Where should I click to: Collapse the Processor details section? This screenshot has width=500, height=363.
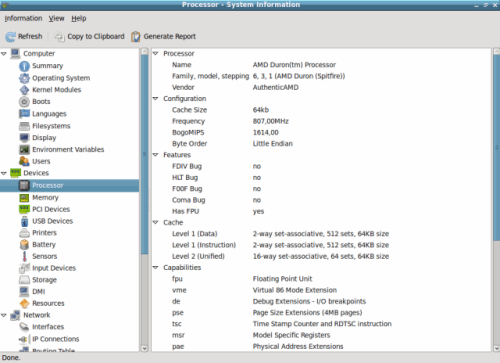(x=155, y=53)
